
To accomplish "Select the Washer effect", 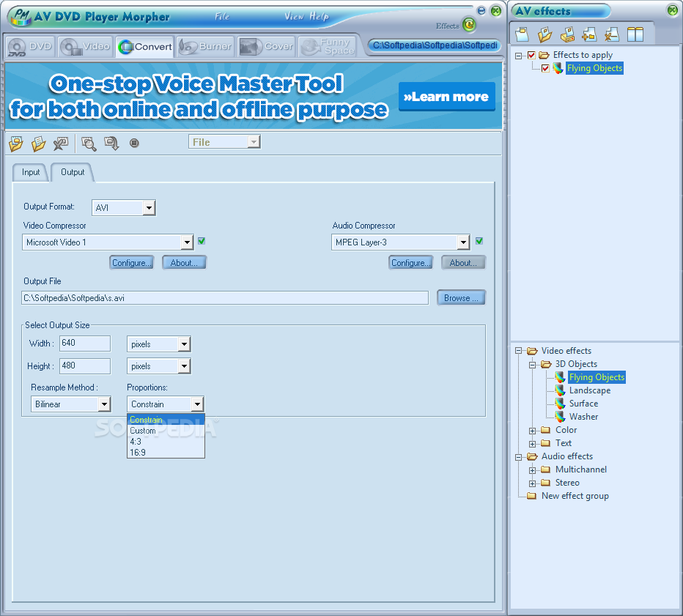I will point(583,417).
